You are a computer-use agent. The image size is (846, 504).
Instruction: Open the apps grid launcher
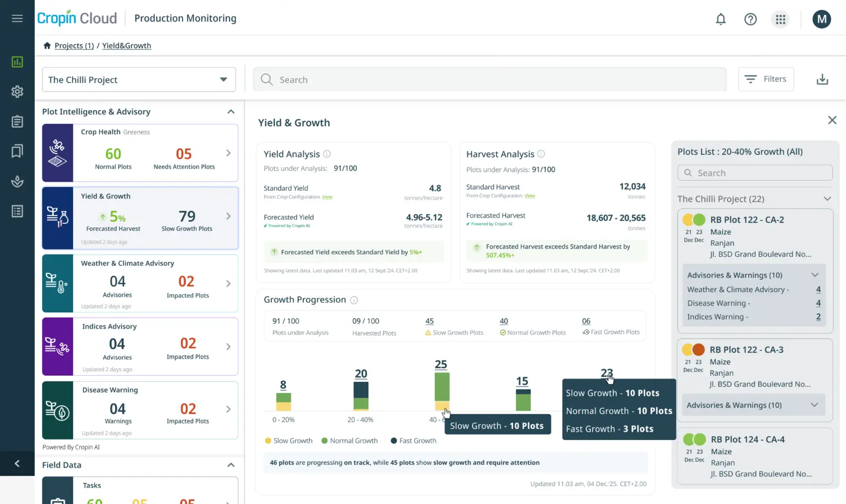click(780, 20)
